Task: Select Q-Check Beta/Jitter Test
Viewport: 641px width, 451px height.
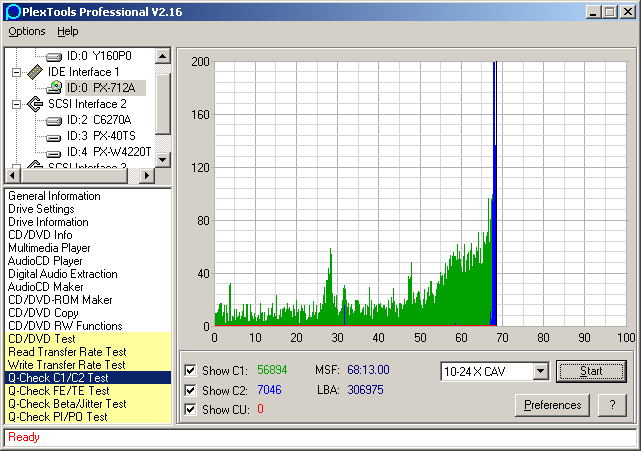Action: coord(88,404)
